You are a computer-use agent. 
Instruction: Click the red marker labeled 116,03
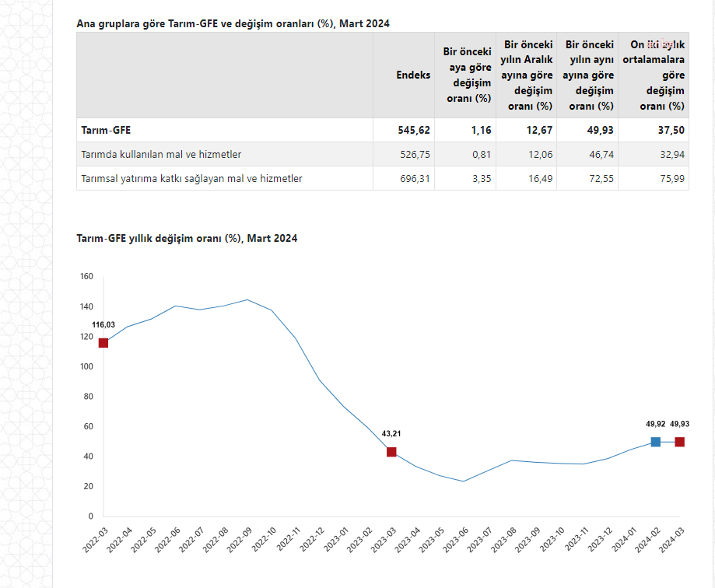coord(103,342)
